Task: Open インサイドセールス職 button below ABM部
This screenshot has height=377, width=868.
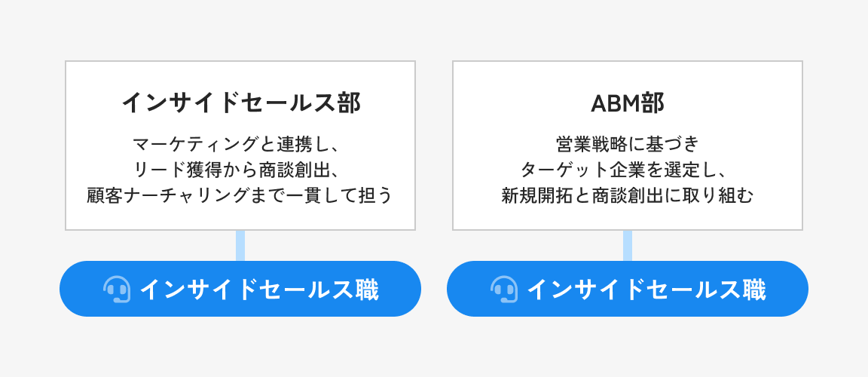Action: [628, 289]
